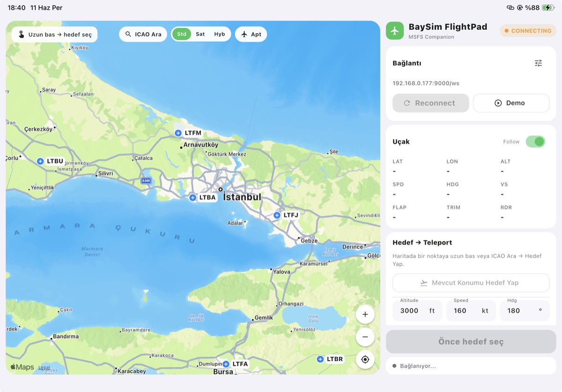
Task: Click the Silivri town label on map
Action: 105,173
